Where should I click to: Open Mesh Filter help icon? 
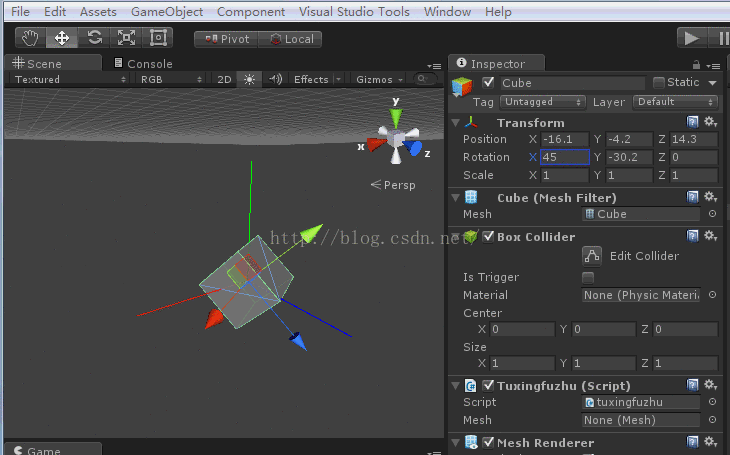tap(692, 197)
